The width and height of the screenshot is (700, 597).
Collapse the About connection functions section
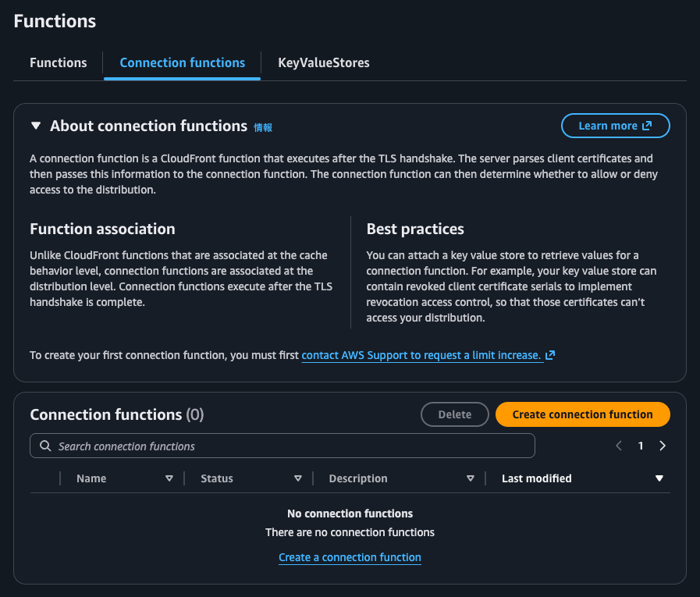pyautogui.click(x=35, y=126)
